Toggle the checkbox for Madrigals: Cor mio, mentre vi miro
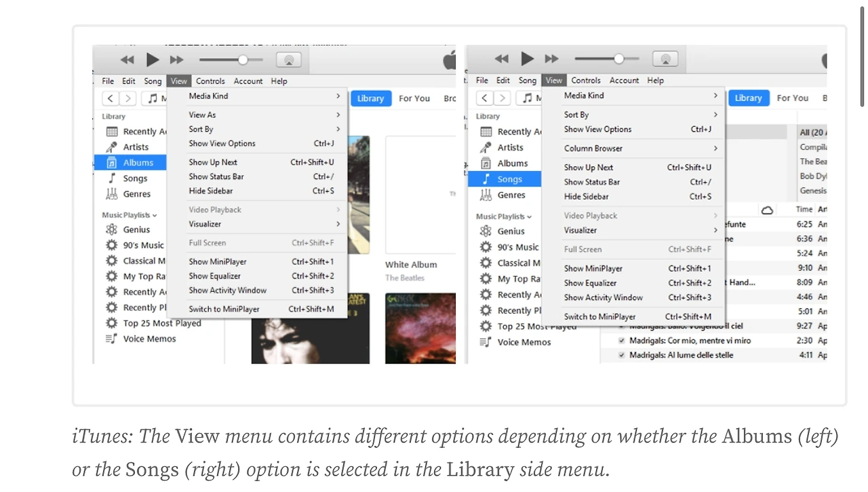868x492 pixels. pyautogui.click(x=622, y=341)
